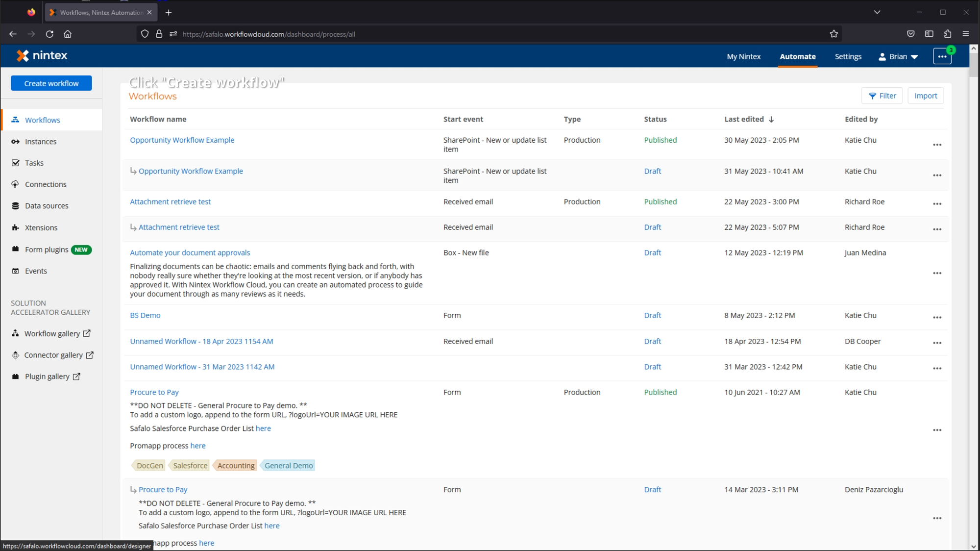Screen dimensions: 980x551
Task: Switch to My Nintex tab
Action: (743, 57)
